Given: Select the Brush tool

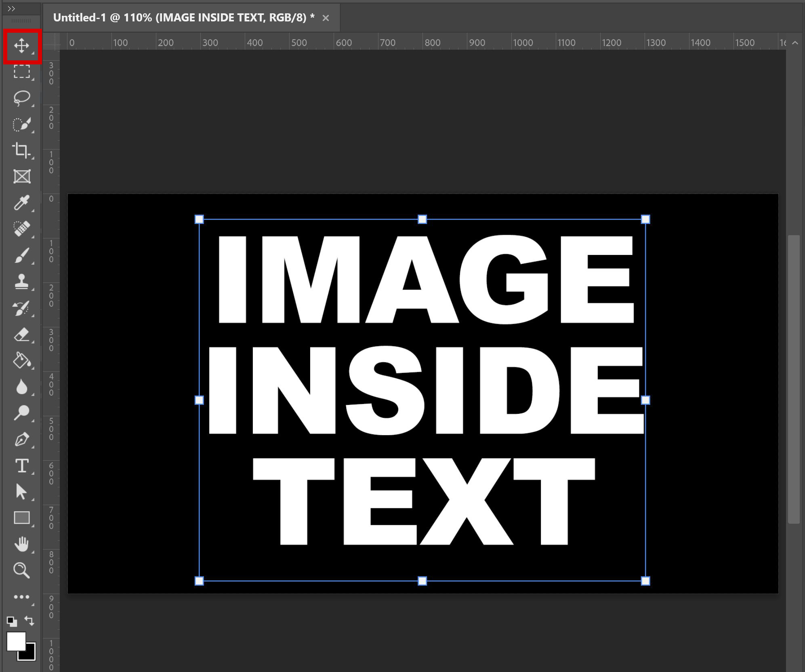Looking at the screenshot, I should [x=22, y=255].
